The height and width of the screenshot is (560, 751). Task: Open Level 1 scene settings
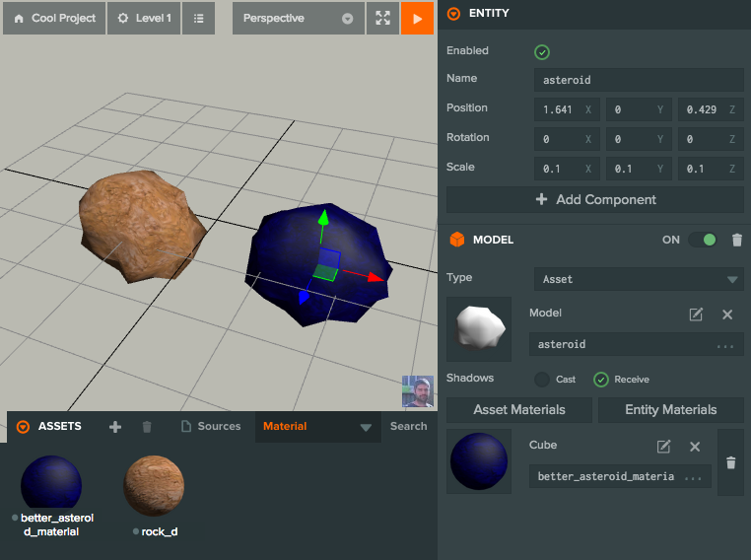point(144,18)
